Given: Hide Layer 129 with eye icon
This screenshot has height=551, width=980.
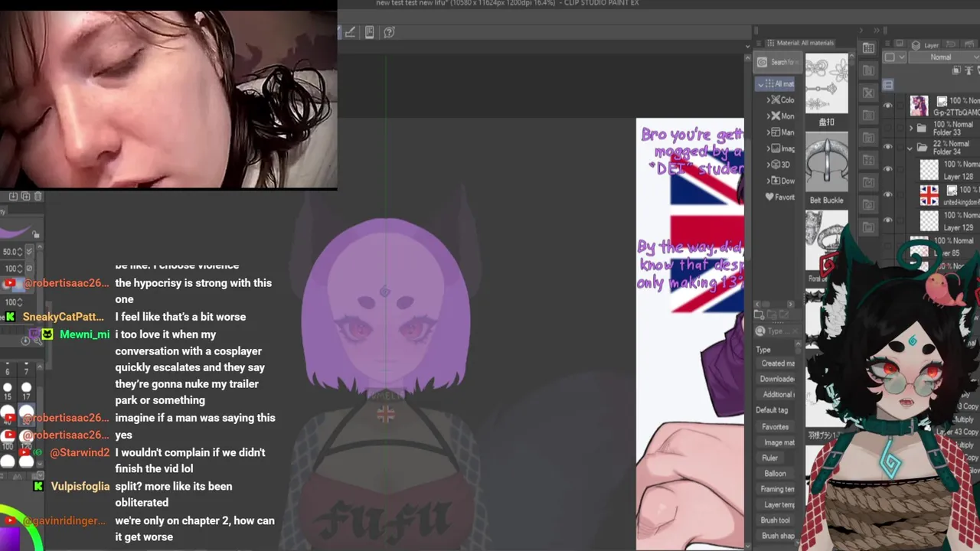Looking at the screenshot, I should click(888, 221).
